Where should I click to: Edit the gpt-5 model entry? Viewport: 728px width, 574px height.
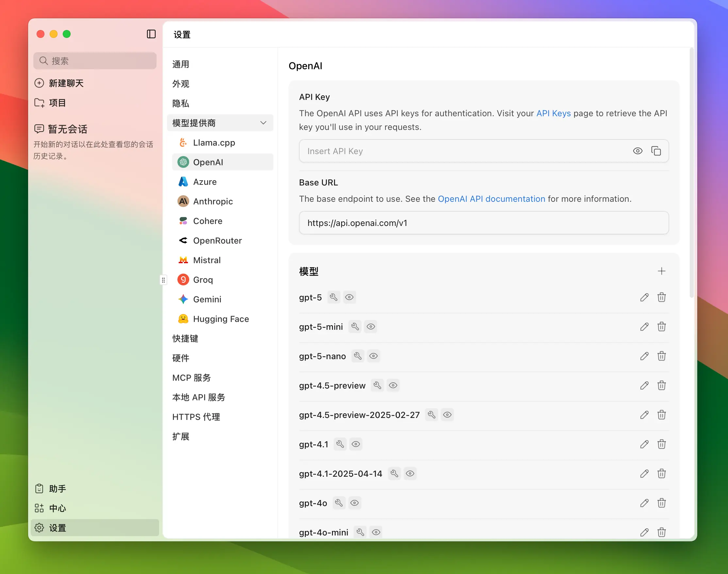pos(644,297)
